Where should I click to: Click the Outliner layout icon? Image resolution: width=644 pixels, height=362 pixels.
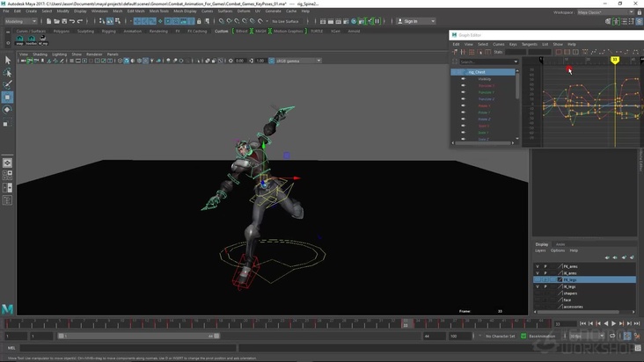(x=7, y=200)
